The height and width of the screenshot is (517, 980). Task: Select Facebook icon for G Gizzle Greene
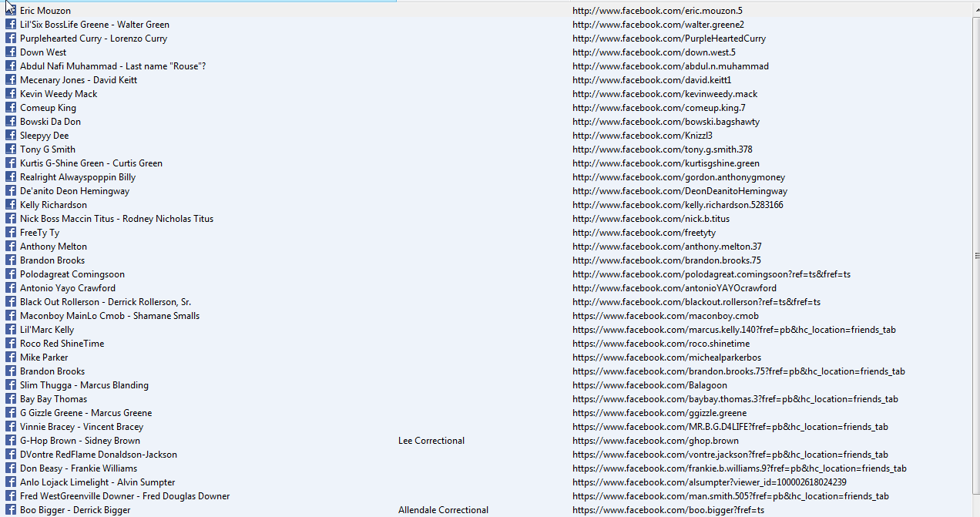11,413
